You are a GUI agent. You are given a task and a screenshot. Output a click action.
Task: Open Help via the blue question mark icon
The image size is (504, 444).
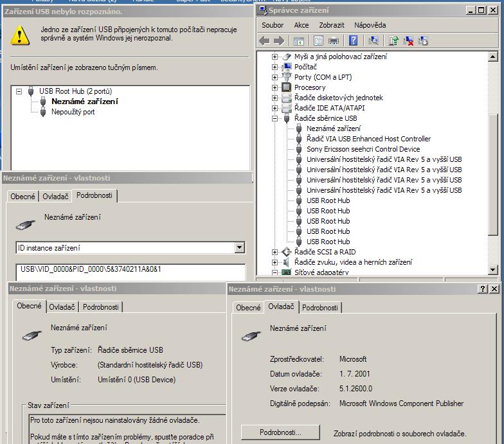point(353,41)
